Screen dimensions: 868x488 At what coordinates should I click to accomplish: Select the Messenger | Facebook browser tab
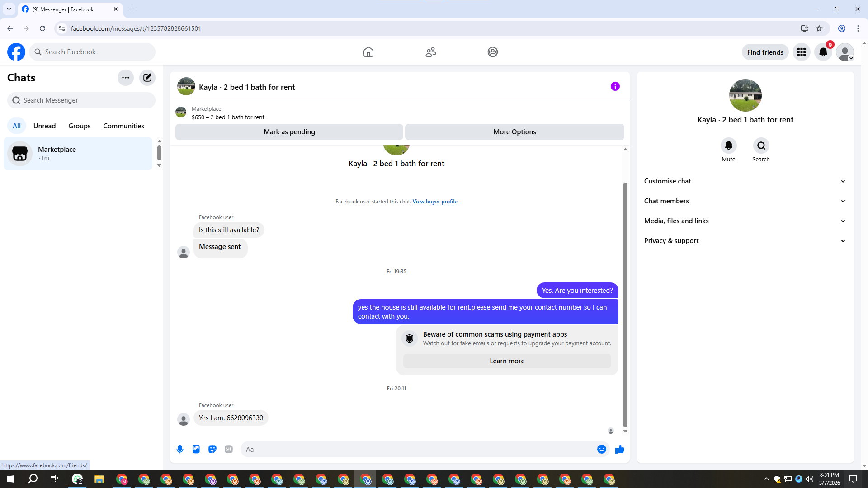point(70,9)
